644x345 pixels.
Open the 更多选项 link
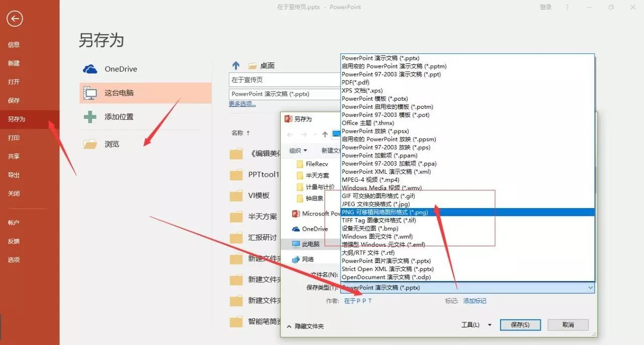pyautogui.click(x=242, y=104)
